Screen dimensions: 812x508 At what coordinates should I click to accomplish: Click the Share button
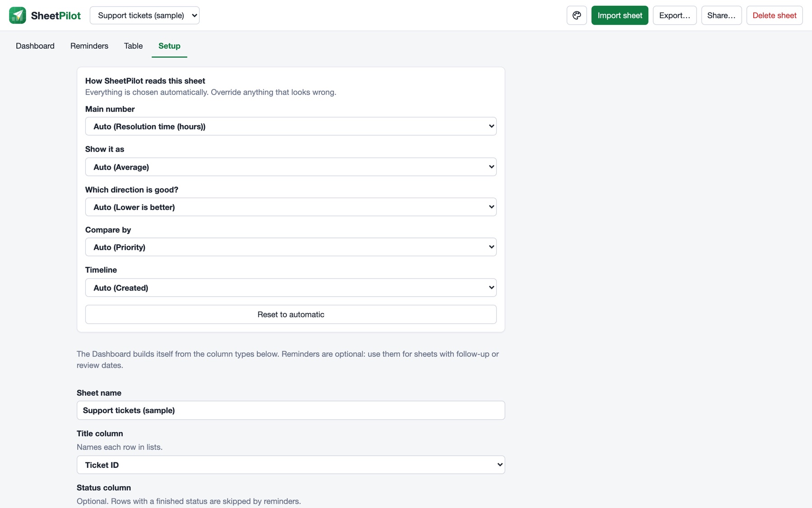pos(721,15)
